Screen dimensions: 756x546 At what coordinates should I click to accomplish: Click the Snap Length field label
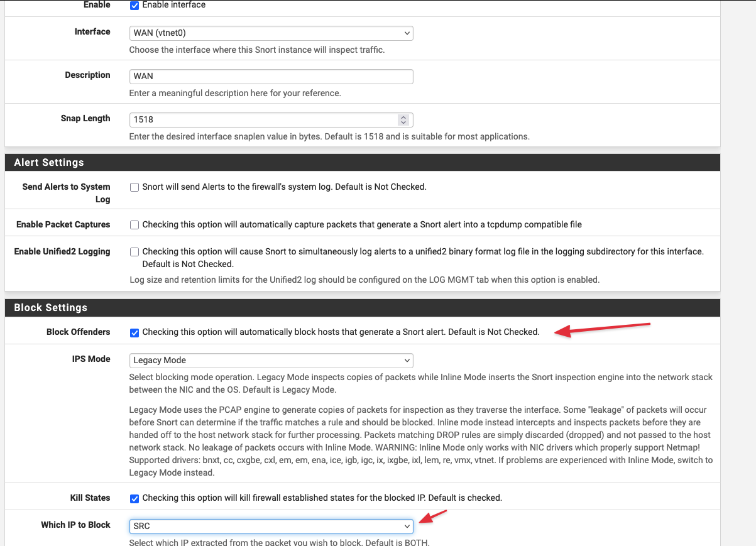(x=85, y=119)
